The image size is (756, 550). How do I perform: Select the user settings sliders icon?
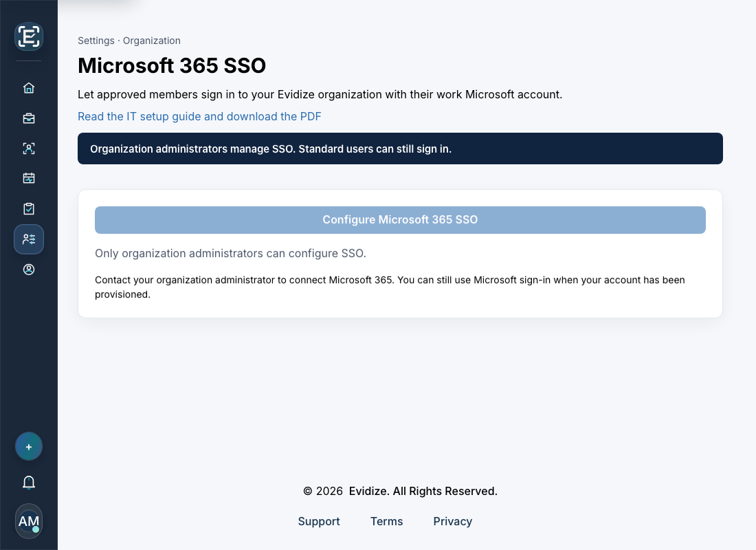coord(29,239)
